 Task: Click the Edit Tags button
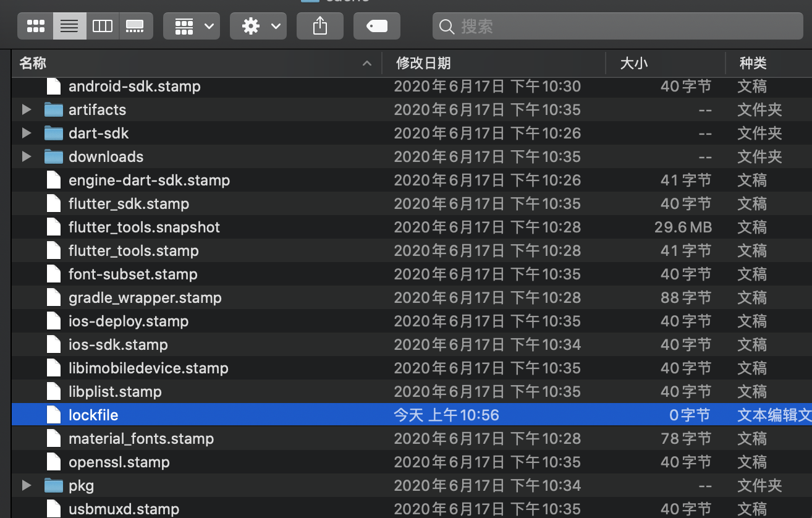(377, 26)
